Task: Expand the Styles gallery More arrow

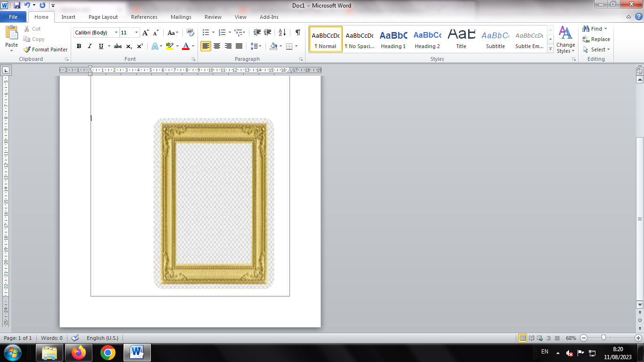Action: (x=550, y=48)
